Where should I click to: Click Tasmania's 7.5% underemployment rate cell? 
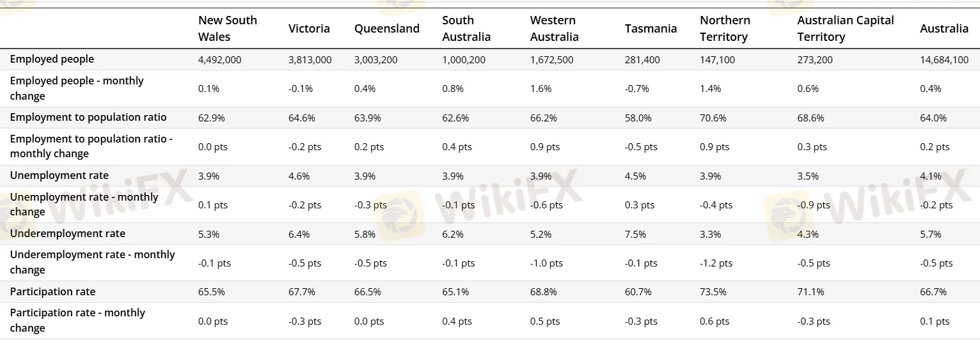click(x=635, y=235)
